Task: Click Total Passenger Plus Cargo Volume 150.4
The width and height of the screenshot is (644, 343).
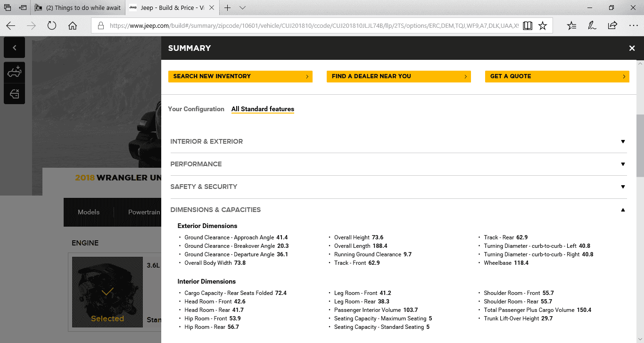Action: [x=537, y=310]
